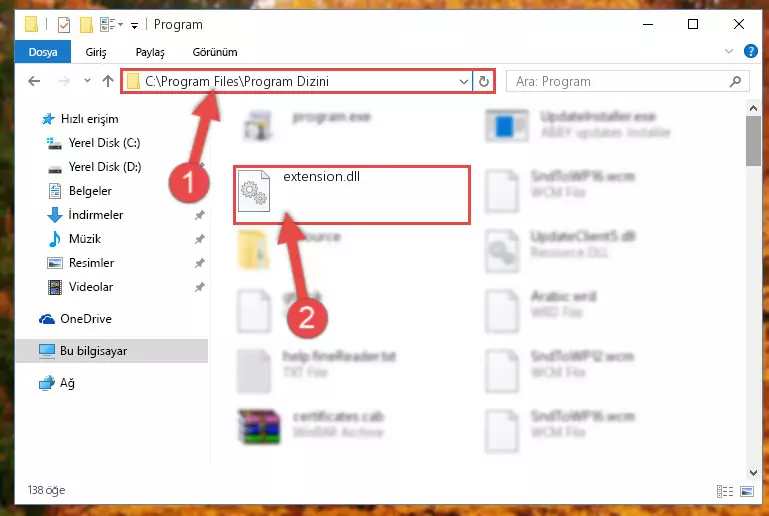Click the Properties checkmark icon in title bar
Screen dimensions: 769x516
point(64,25)
